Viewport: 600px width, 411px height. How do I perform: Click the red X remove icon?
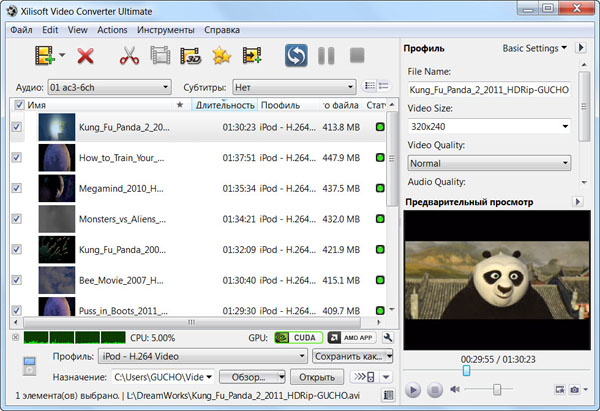click(x=85, y=56)
